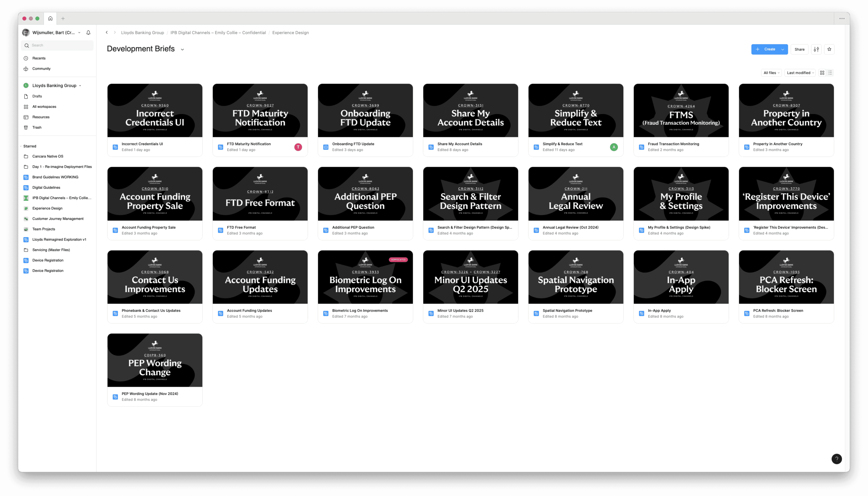Collapse the Starred section
Screen dimensions: 868x496
click(x=21, y=146)
